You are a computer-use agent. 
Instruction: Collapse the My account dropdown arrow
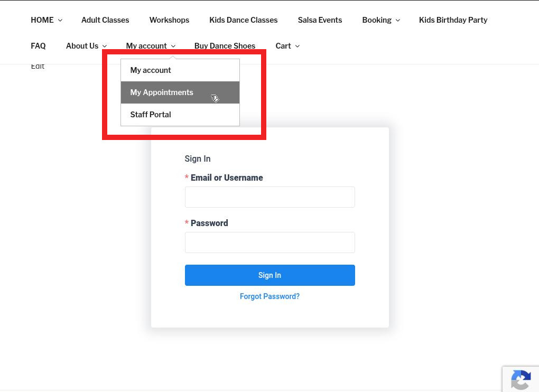pyautogui.click(x=173, y=46)
